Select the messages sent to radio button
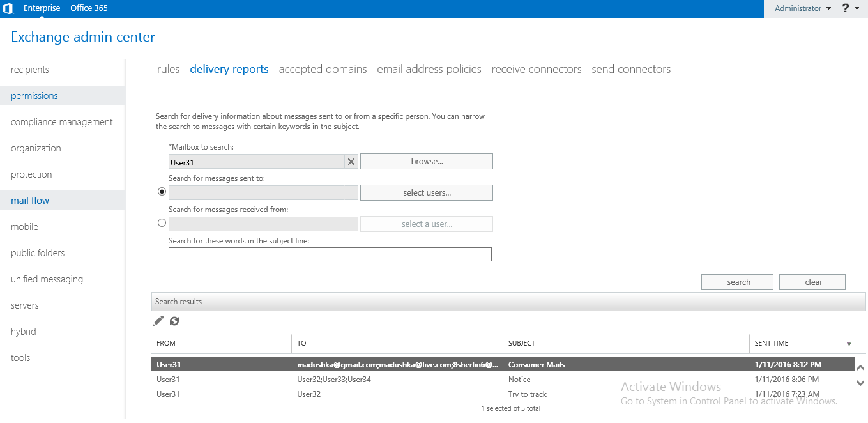The width and height of the screenshot is (868, 423). (x=162, y=191)
